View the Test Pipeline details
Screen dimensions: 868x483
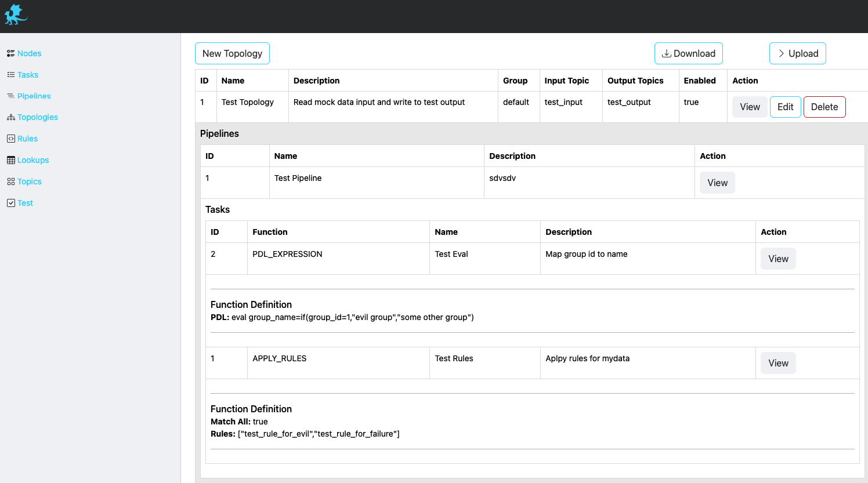pyautogui.click(x=717, y=183)
